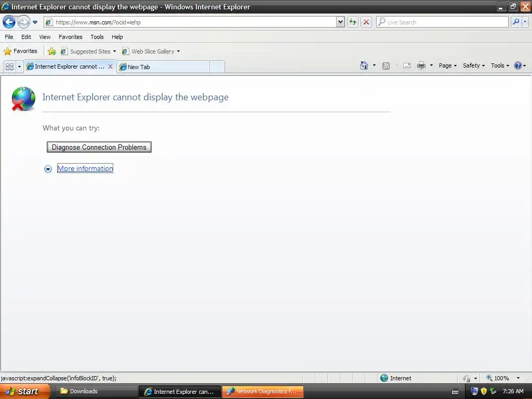Screen dimensions: 532x399
Task: Click the security shield tray icon
Action: tap(484, 391)
